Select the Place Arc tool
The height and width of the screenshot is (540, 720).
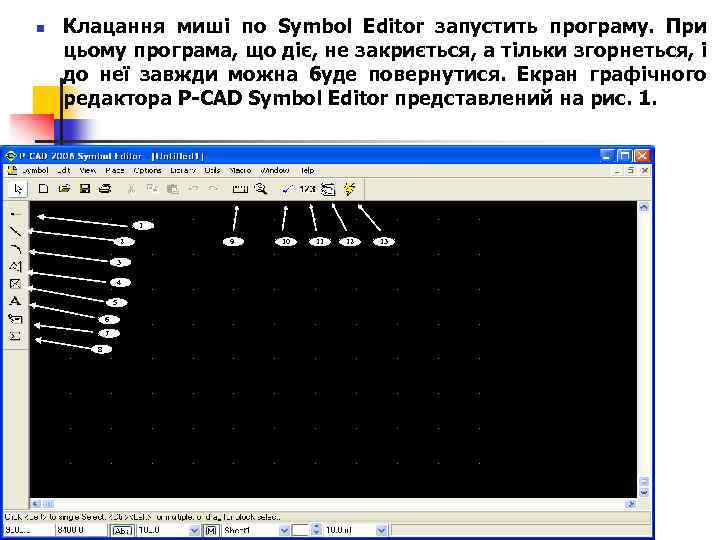coord(16,249)
